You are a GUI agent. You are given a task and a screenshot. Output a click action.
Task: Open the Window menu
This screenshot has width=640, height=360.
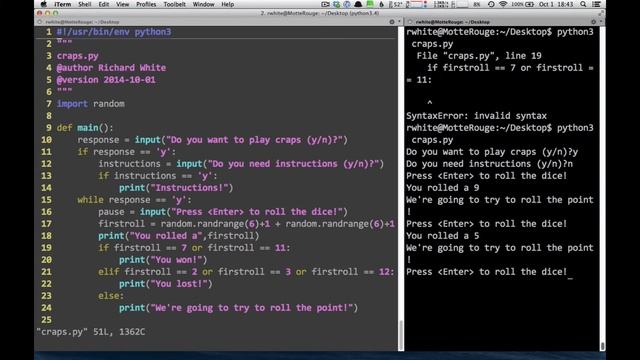click(x=203, y=4)
